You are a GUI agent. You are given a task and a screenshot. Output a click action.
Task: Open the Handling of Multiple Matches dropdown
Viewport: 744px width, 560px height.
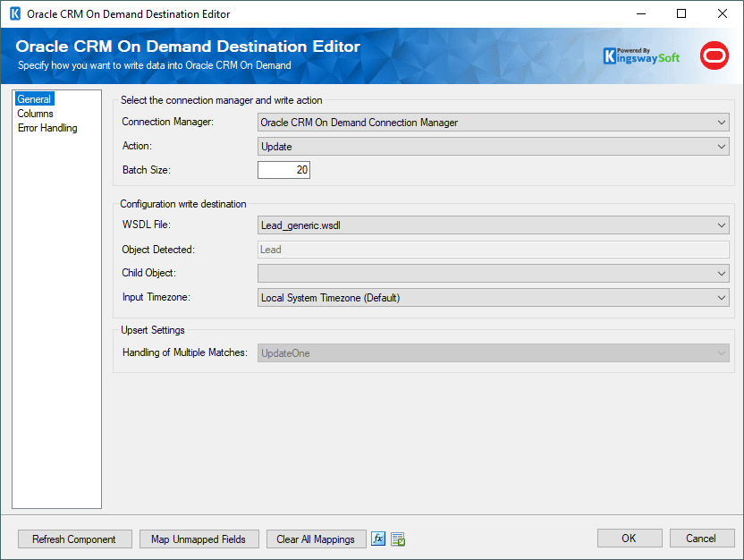pos(721,352)
